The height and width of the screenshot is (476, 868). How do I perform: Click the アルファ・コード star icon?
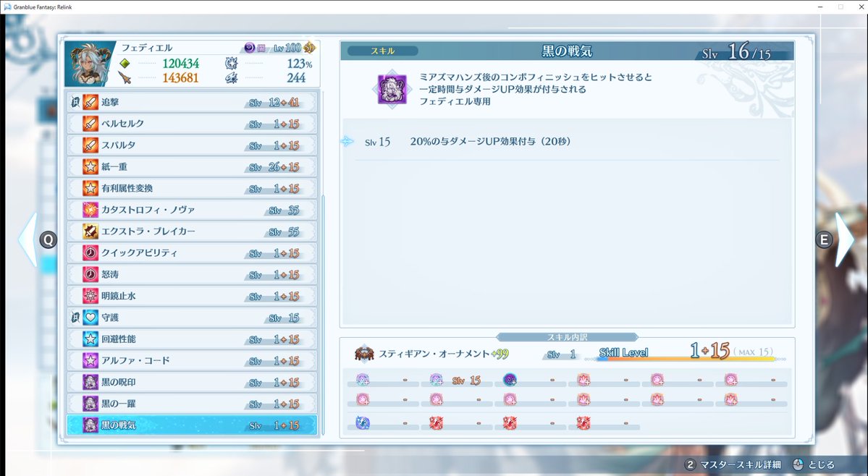click(x=90, y=361)
